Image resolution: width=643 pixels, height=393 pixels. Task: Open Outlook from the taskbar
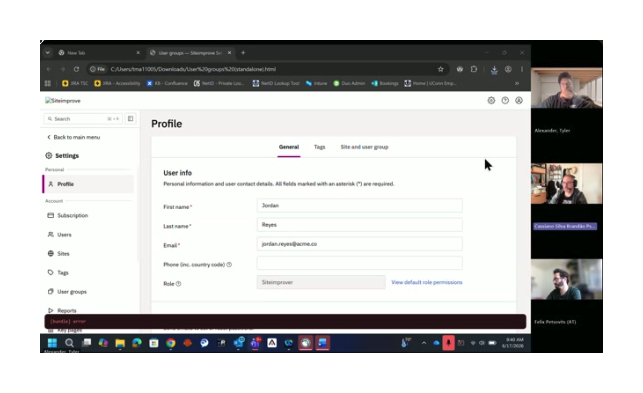click(238, 343)
